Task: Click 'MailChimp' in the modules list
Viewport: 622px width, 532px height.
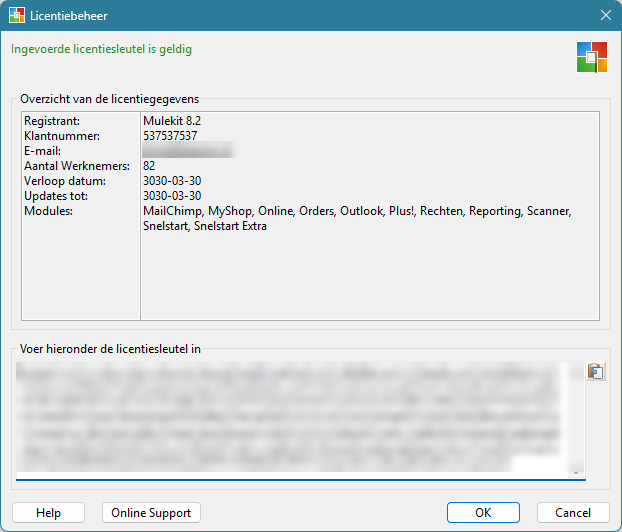Action: tap(173, 211)
